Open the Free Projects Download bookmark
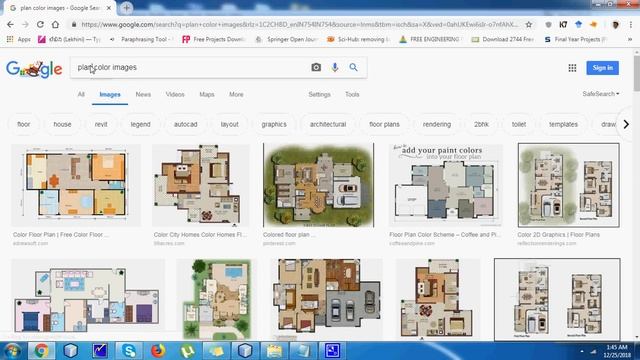Screen dimensions: 640x360 pyautogui.click(x=214, y=39)
